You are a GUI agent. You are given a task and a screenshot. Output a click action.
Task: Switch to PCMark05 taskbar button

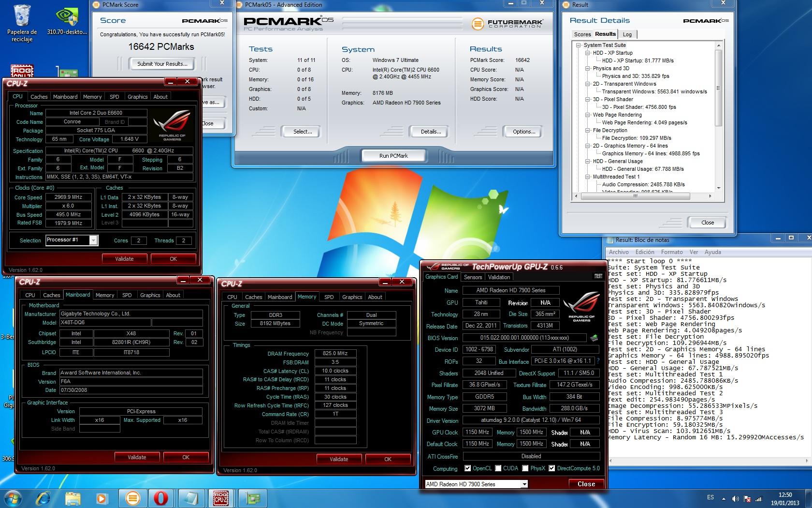(132, 498)
